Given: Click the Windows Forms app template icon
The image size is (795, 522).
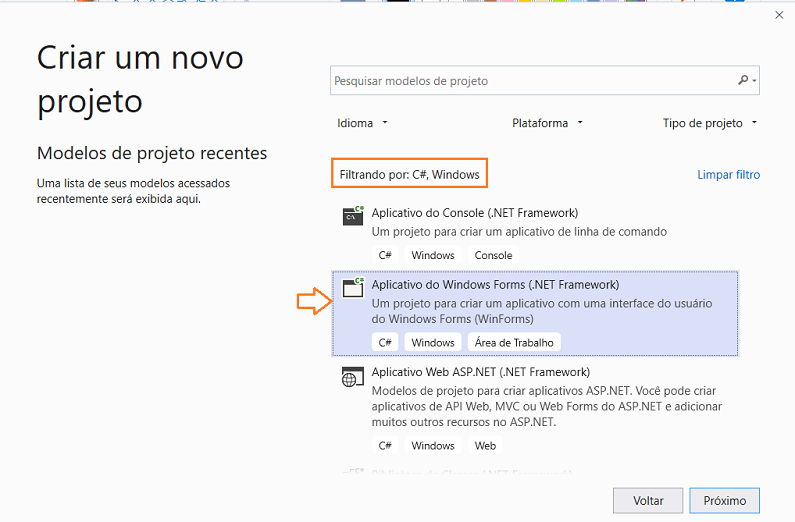Looking at the screenshot, I should [x=353, y=288].
